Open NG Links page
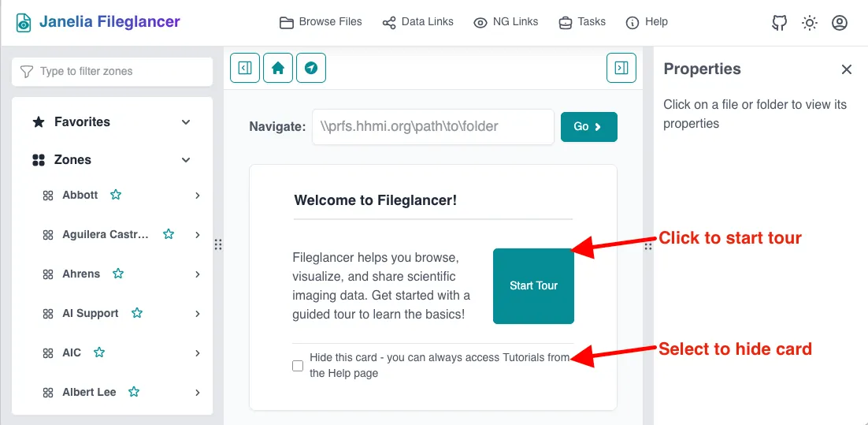Viewport: 868px width, 425px height. coord(506,22)
